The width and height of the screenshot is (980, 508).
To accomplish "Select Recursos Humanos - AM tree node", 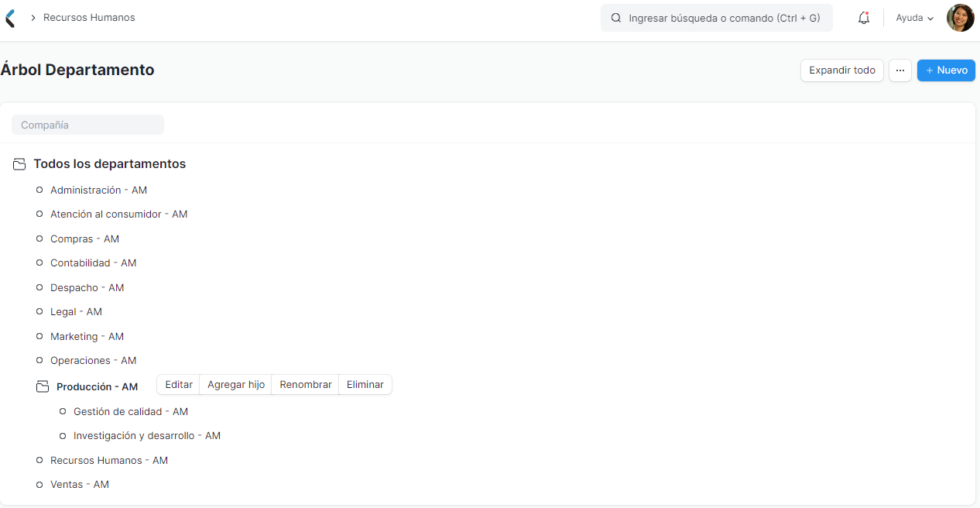I will click(109, 461).
